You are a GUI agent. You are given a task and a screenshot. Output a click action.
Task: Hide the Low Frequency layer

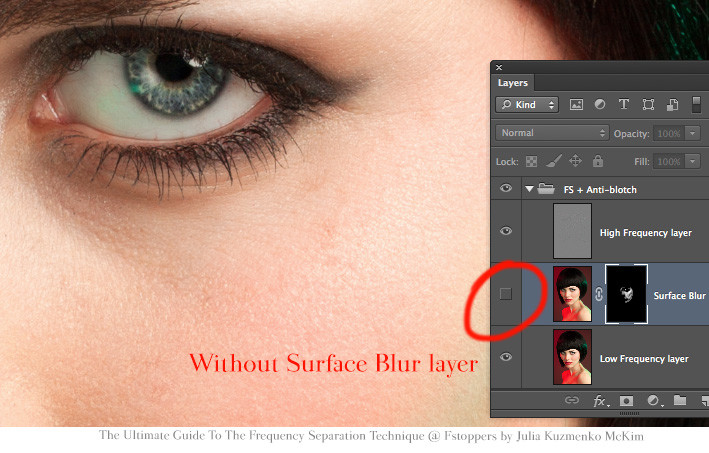[505, 357]
